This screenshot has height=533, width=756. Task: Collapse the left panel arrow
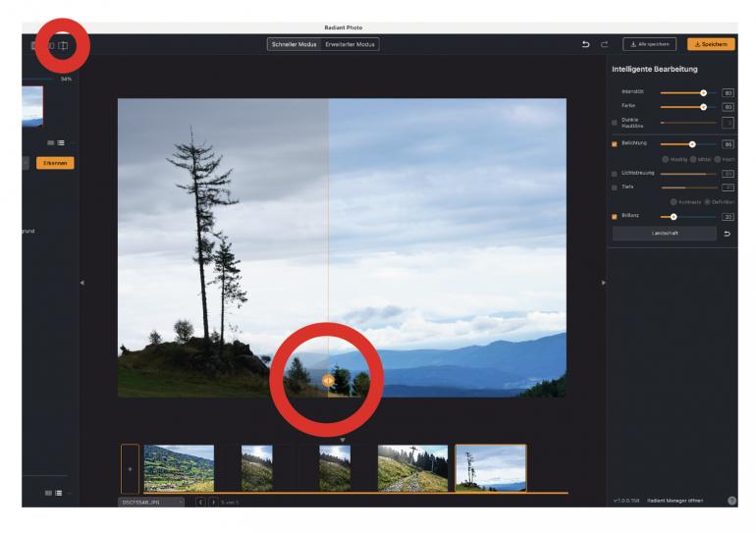click(x=81, y=283)
